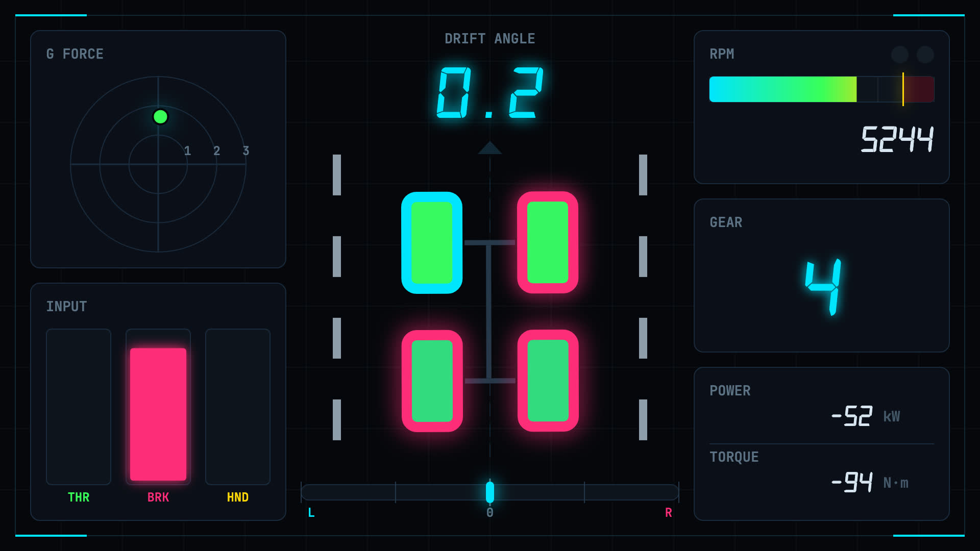Click ring label 2 on G-force radar
This screenshot has width=980, height=551.
[x=217, y=151]
